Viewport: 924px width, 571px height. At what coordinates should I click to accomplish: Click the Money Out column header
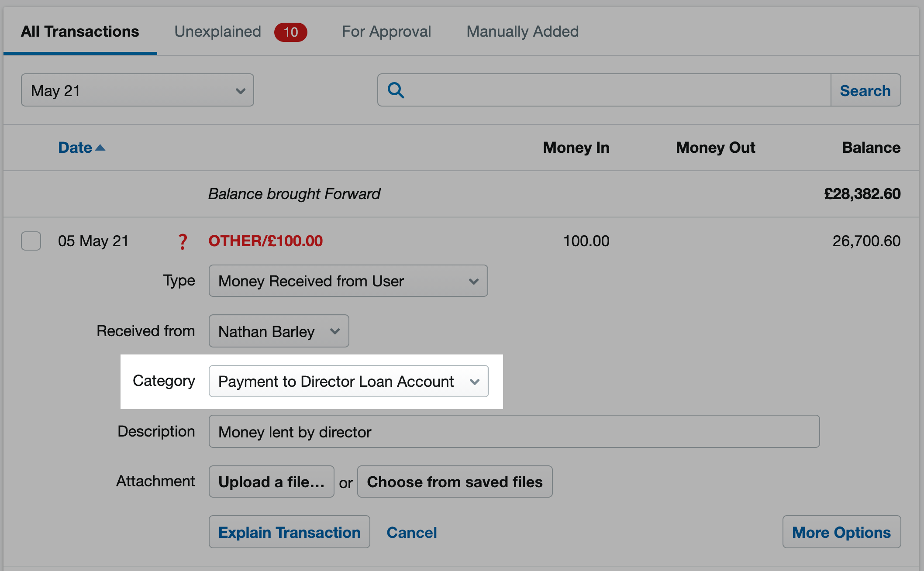716,148
